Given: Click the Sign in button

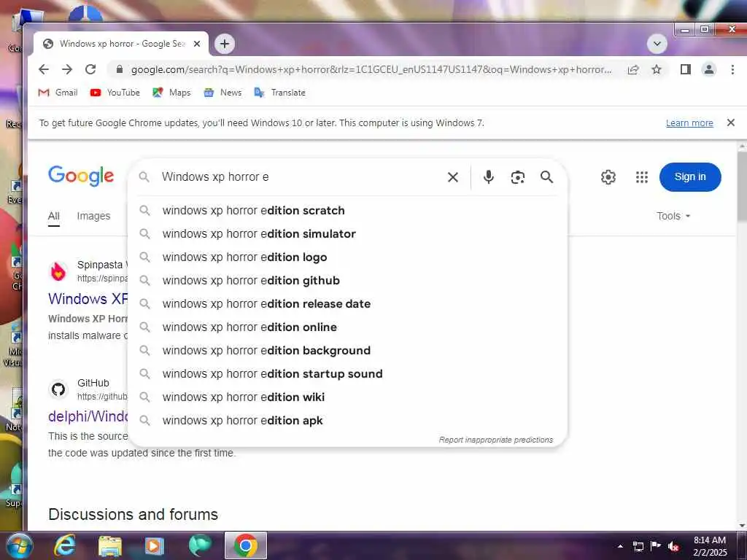Looking at the screenshot, I should click(x=690, y=176).
